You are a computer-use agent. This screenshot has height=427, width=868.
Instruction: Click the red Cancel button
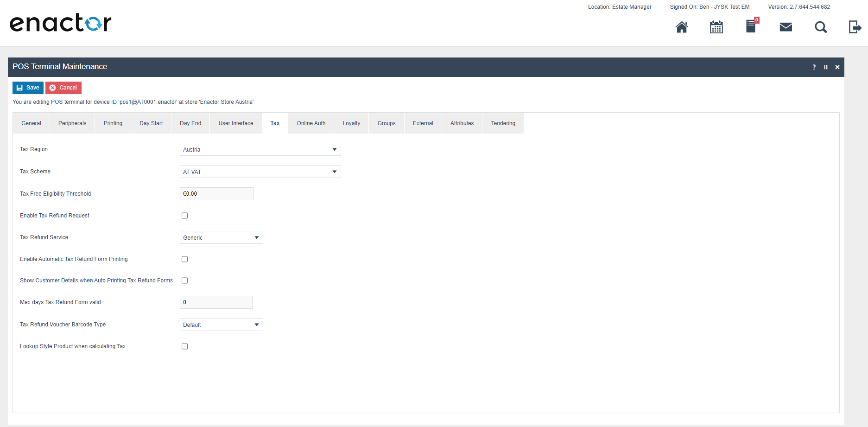tap(63, 88)
